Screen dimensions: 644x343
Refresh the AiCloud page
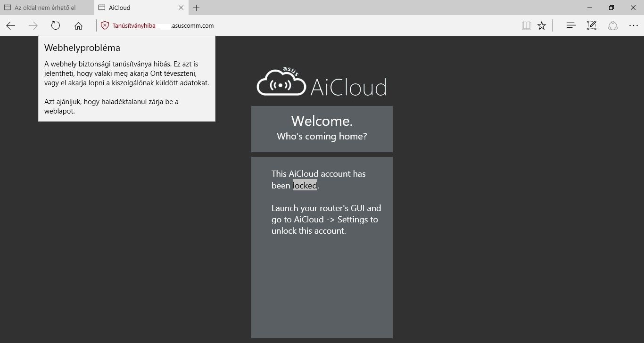[x=56, y=26]
